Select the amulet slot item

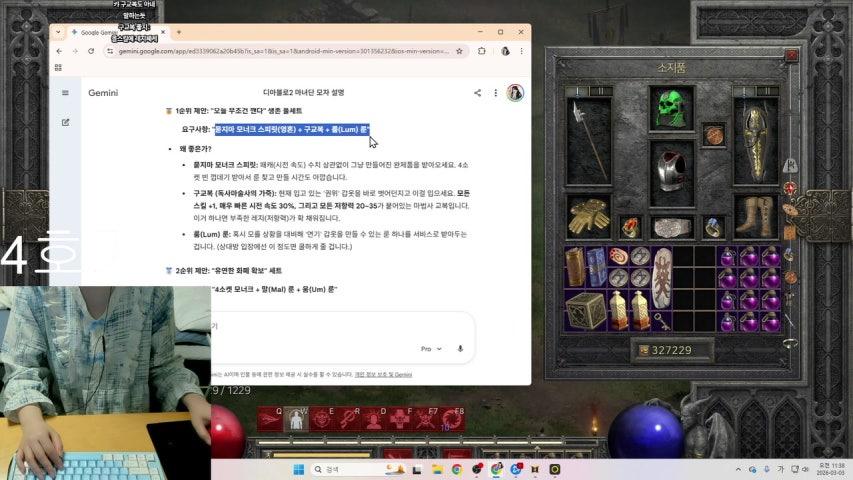[713, 134]
